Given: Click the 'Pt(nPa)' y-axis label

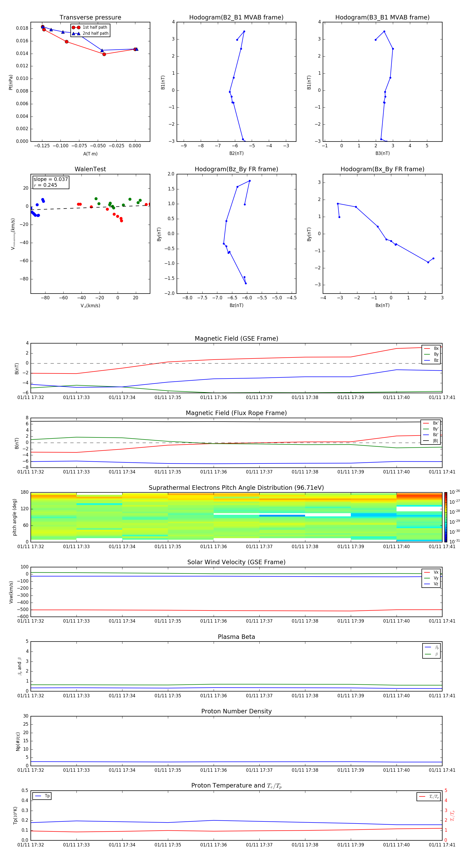Looking at the screenshot, I should pyautogui.click(x=11, y=82).
